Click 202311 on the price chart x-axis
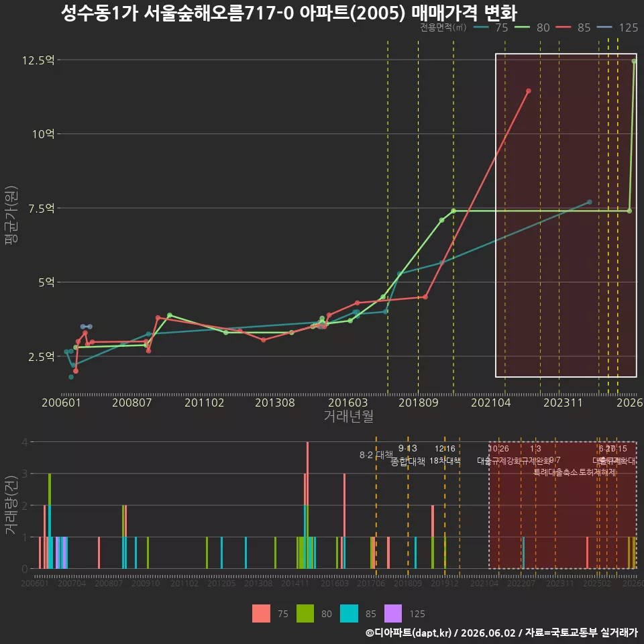644x644 pixels. [x=563, y=402]
